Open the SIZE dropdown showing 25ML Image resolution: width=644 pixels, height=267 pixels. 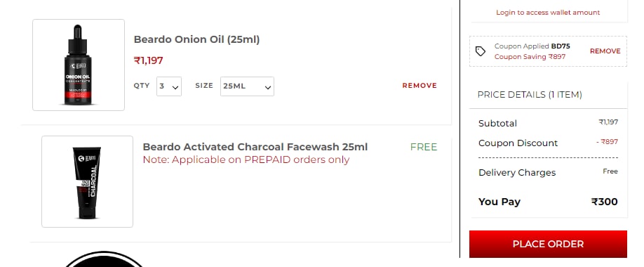click(247, 86)
